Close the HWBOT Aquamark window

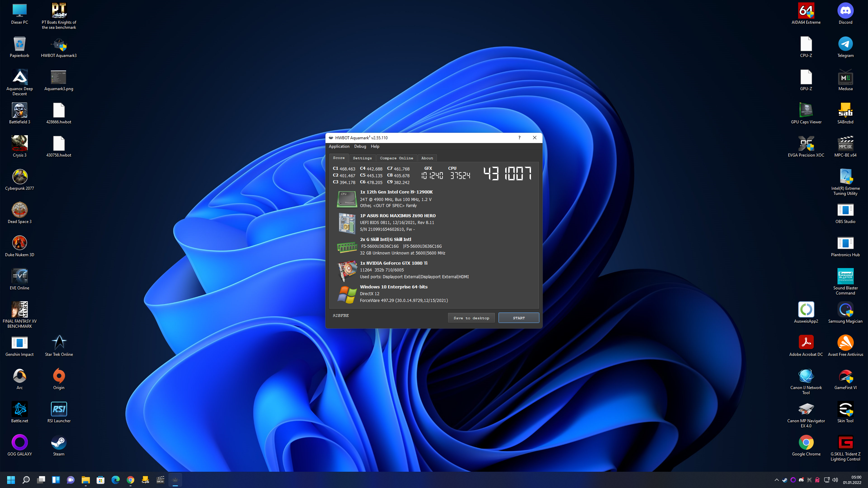tap(535, 138)
